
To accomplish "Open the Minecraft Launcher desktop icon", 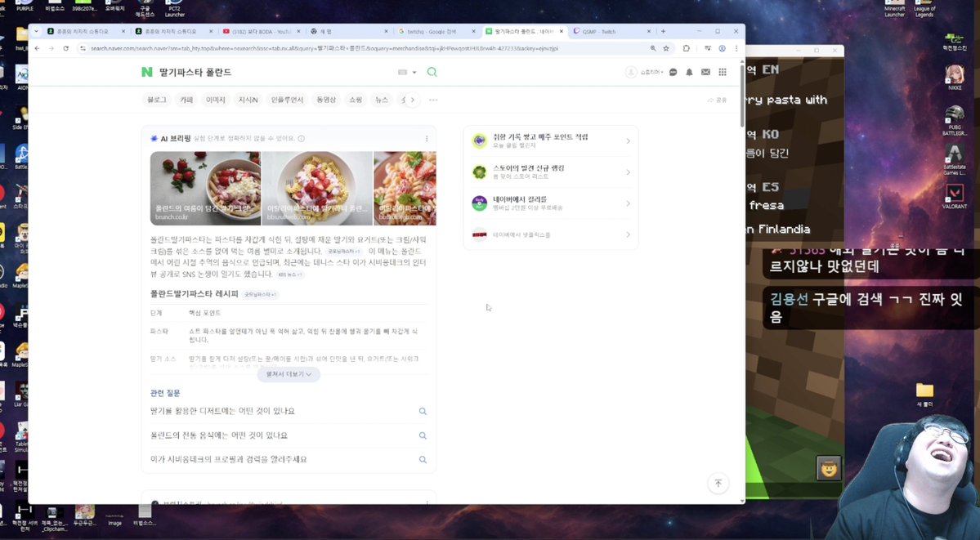I will coord(894,9).
